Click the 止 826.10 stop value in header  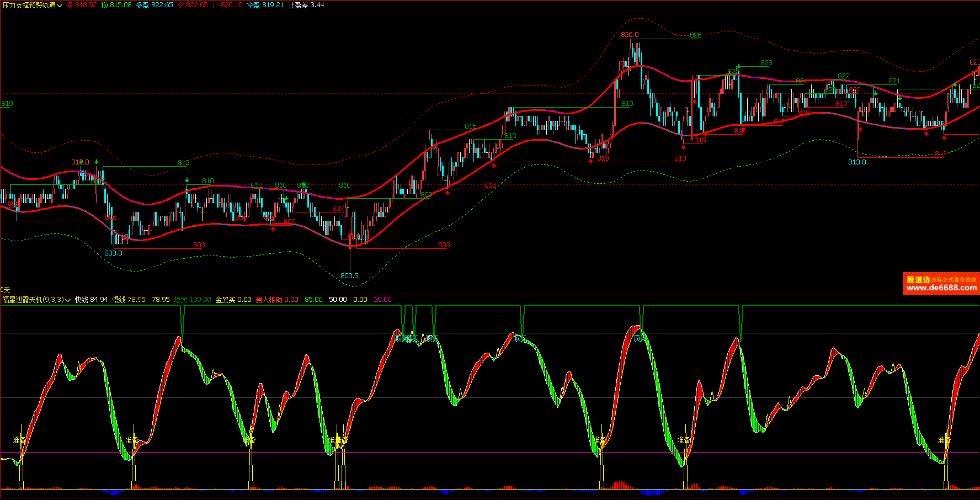coord(227,5)
